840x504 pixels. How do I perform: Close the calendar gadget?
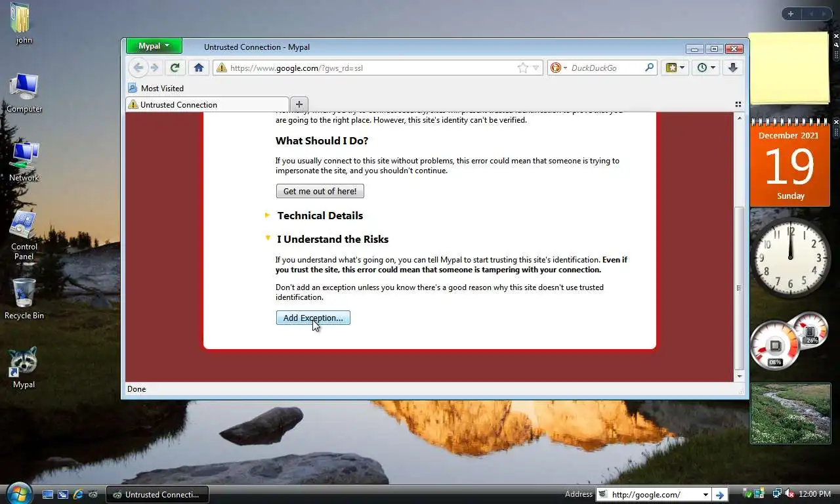tap(836, 122)
